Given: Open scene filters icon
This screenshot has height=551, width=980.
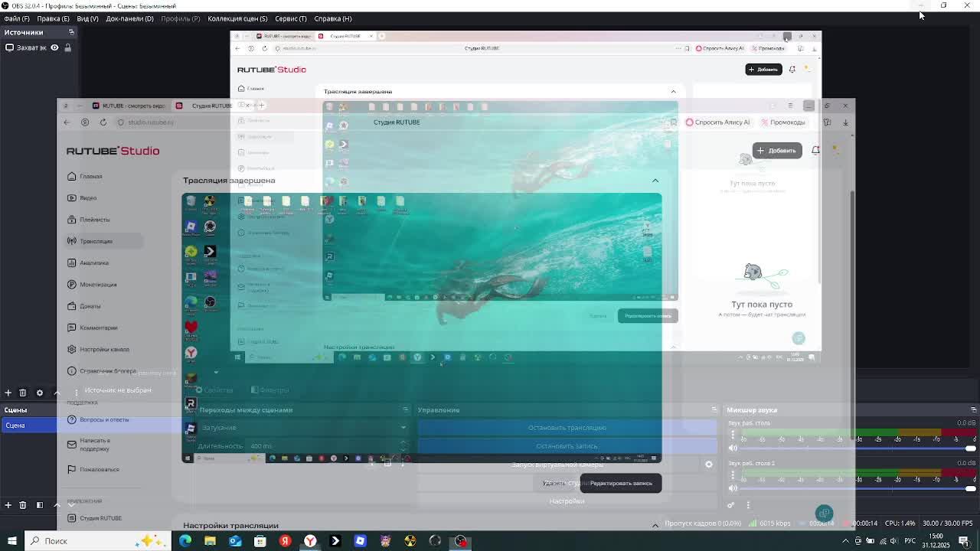Looking at the screenshot, I should 40,505.
